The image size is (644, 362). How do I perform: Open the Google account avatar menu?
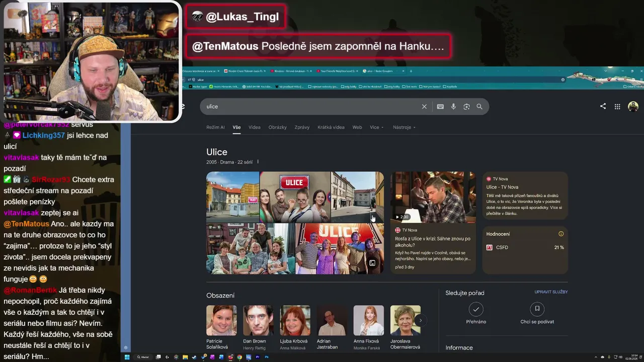click(x=633, y=107)
